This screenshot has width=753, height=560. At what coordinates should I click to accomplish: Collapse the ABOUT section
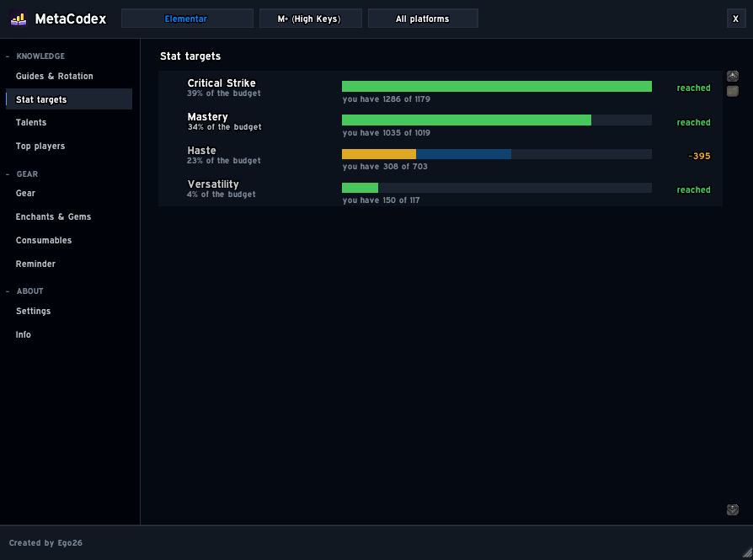click(25, 291)
